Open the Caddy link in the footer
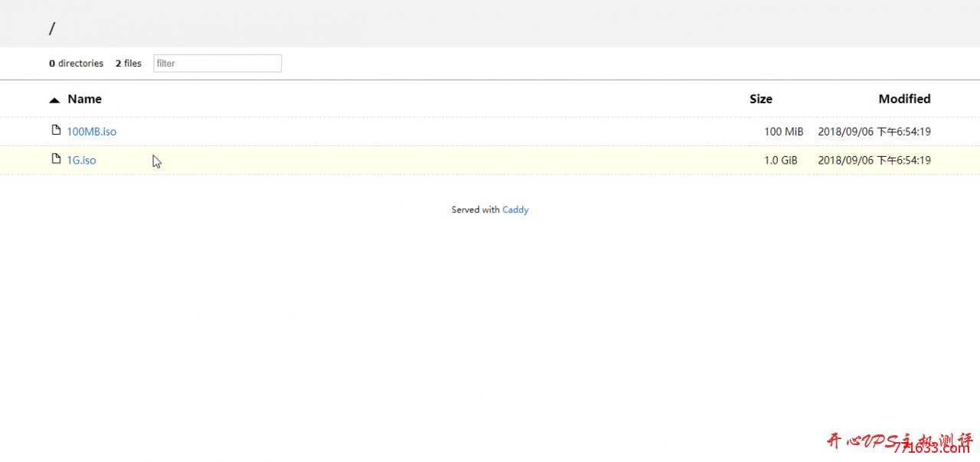 pyautogui.click(x=515, y=210)
